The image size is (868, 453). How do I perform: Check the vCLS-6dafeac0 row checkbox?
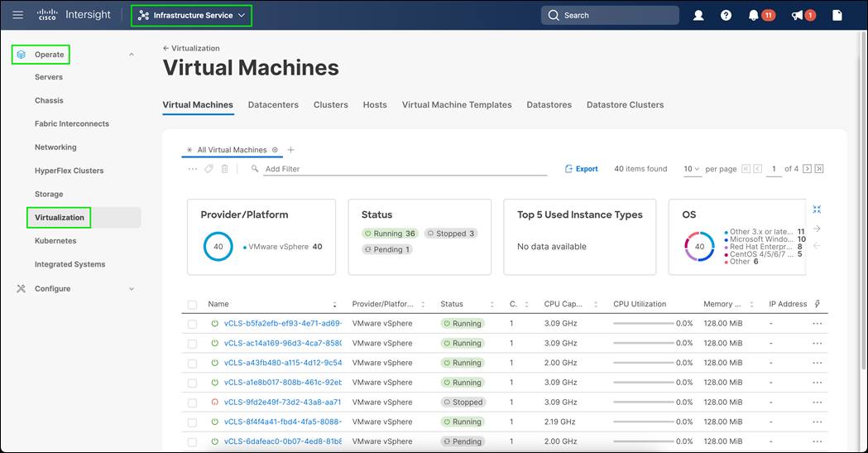pos(192,442)
